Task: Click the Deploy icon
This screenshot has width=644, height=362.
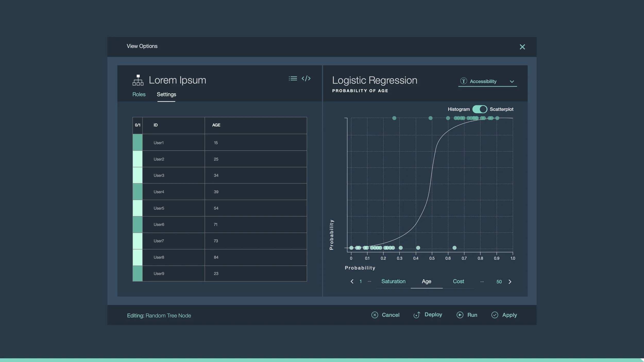Action: point(417,315)
